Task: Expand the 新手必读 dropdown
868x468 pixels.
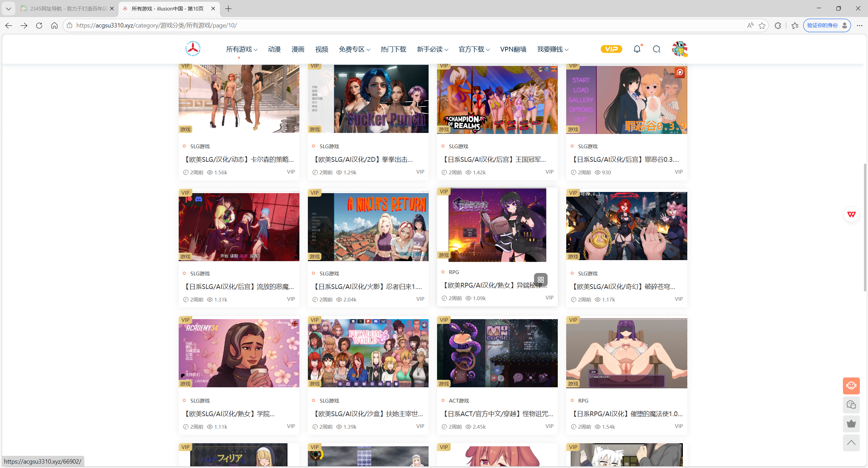Action: [x=432, y=49]
